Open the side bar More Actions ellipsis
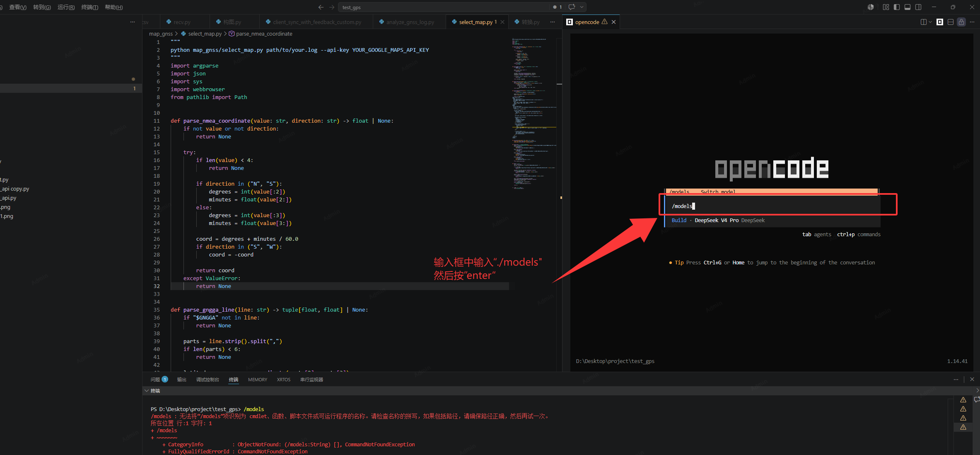The height and width of the screenshot is (455, 980). click(x=133, y=22)
